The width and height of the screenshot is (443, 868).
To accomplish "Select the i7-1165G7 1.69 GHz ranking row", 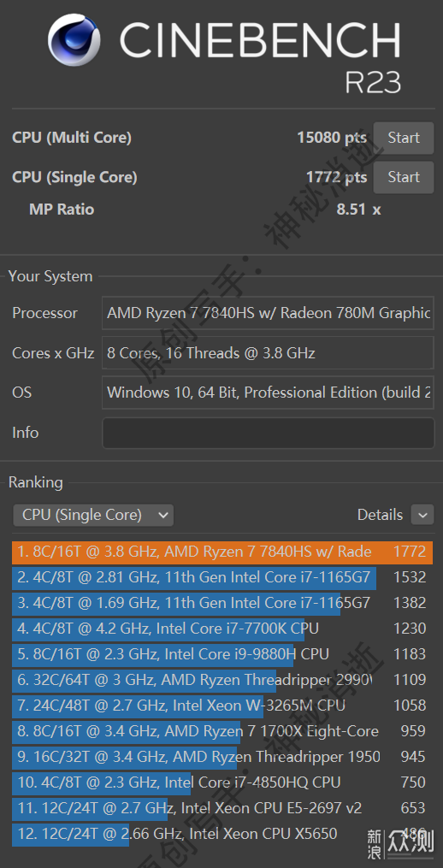I will pos(222,603).
